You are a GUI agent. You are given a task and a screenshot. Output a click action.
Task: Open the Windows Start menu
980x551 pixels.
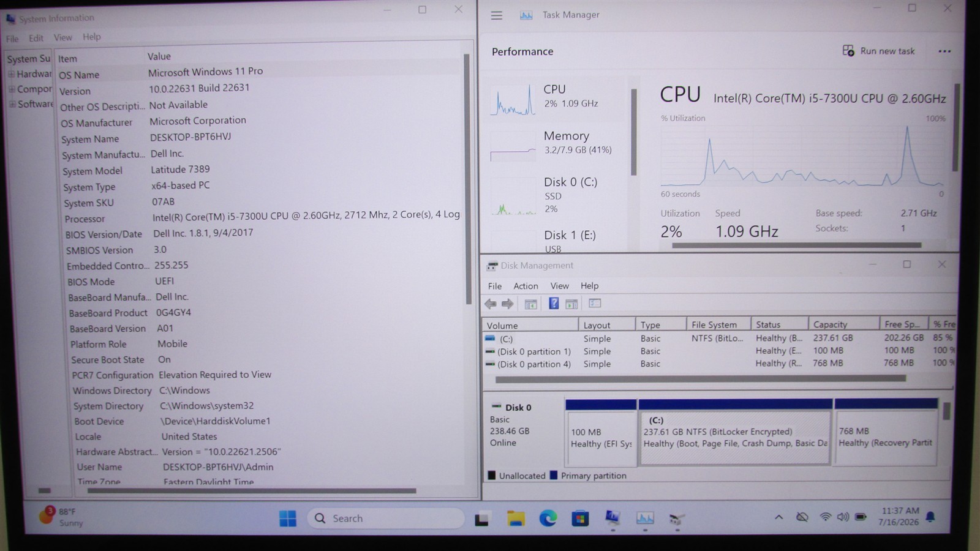point(287,519)
